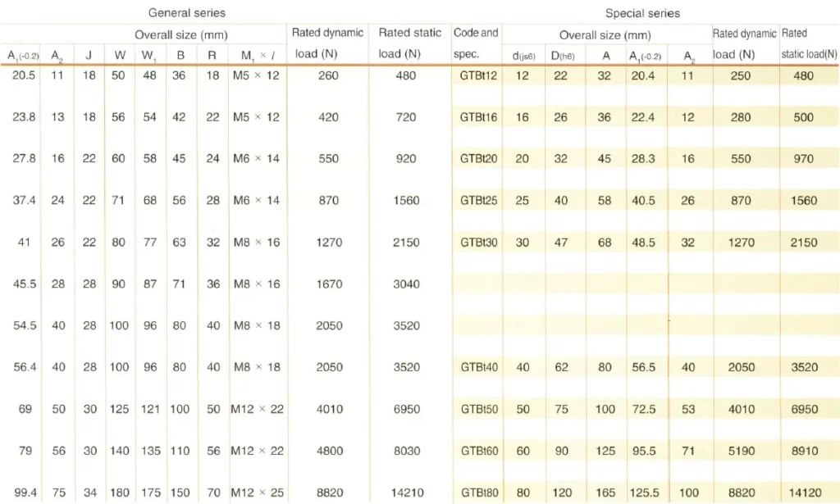The image size is (840, 504).
Task: Click the J column header
Action: point(89,55)
